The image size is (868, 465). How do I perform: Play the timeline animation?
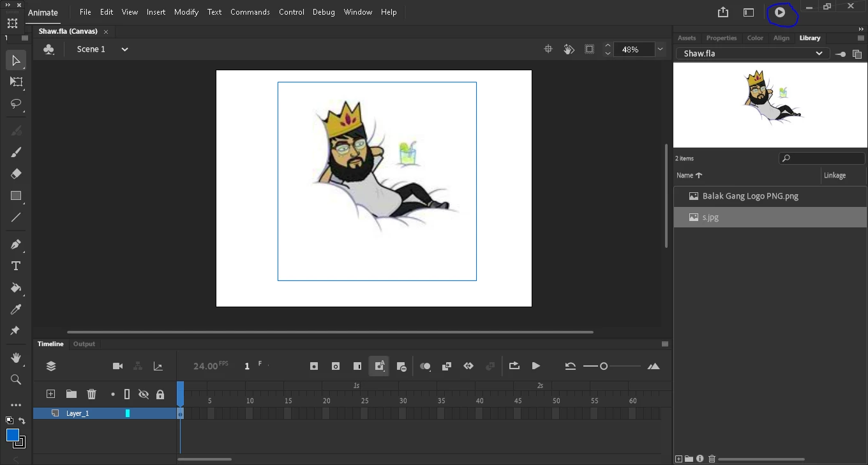[535, 366]
